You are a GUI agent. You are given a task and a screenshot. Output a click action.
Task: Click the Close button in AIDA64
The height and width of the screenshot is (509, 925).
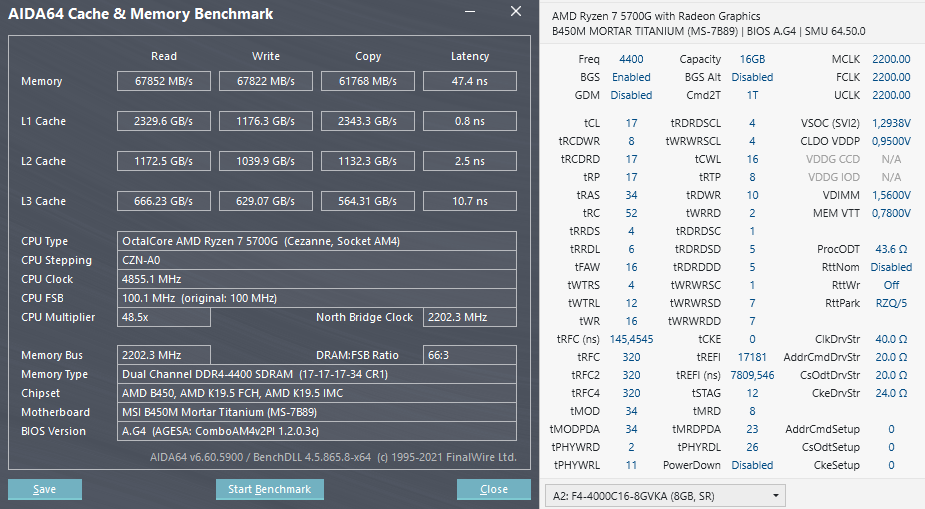point(494,489)
